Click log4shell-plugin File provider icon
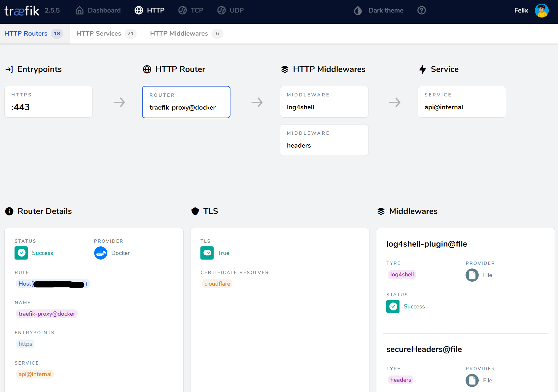The width and height of the screenshot is (558, 392). [472, 275]
